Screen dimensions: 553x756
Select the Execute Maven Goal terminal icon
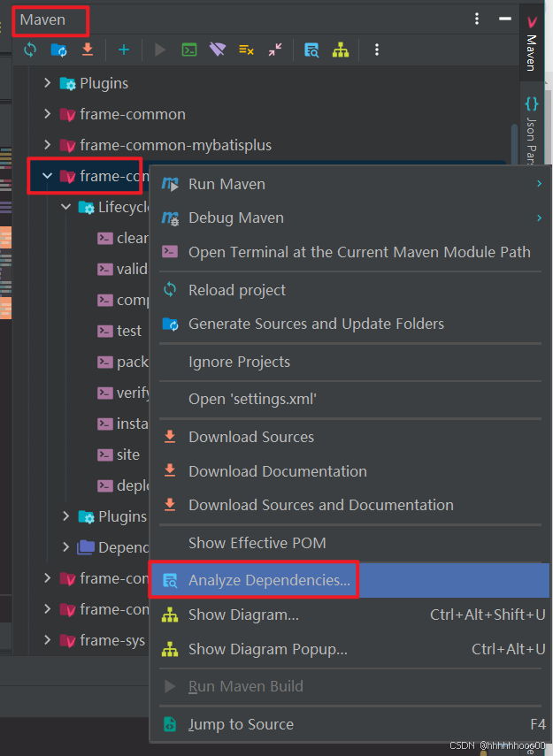[188, 50]
